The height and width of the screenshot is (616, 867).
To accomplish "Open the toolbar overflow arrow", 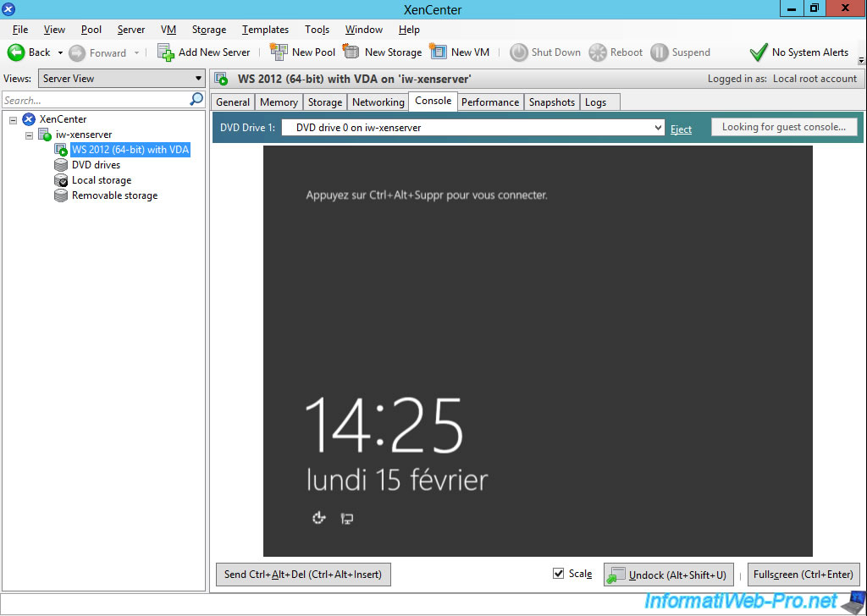I will [x=861, y=60].
